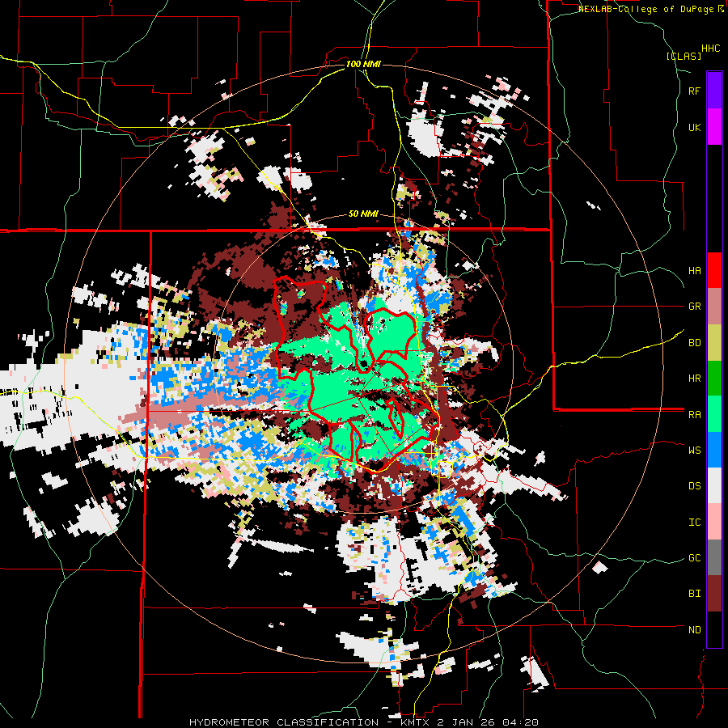Click the HR dark green legend swatch
Viewport: 728px width, 728px height.
pos(714,379)
